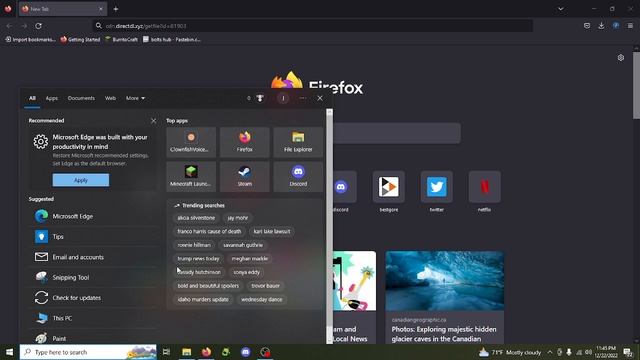Select Check for updates suggestion

93,298
